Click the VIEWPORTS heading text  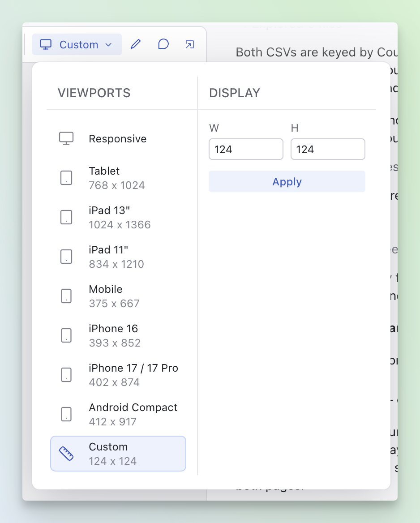(94, 93)
